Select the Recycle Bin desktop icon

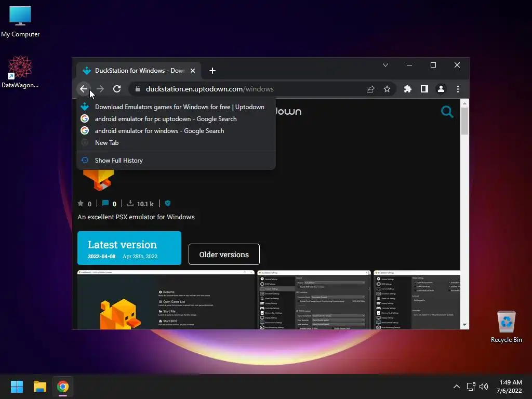click(x=506, y=327)
